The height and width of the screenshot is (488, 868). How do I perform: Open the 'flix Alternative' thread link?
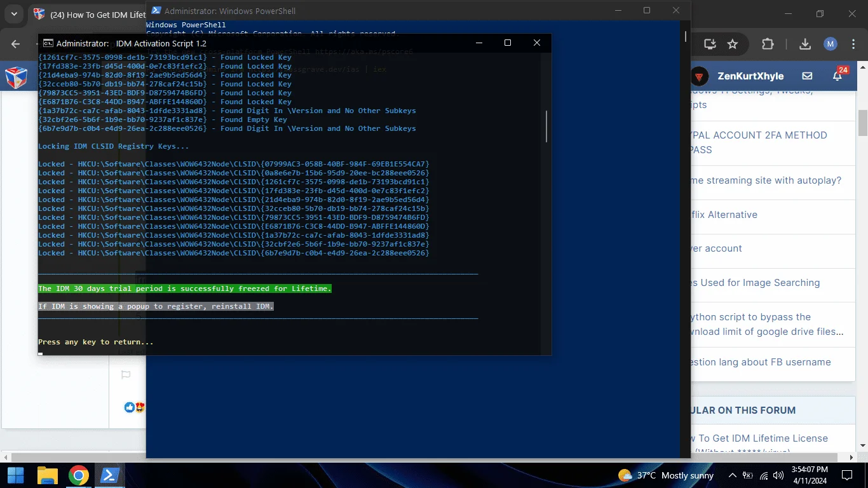coord(724,215)
